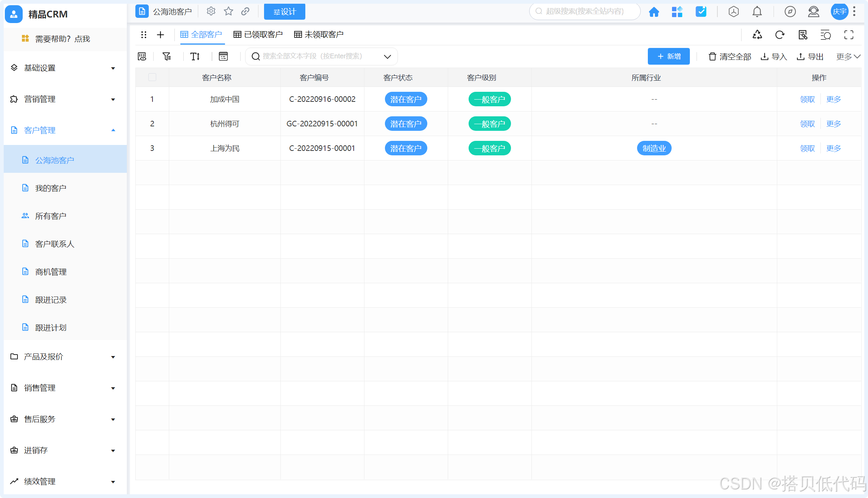This screenshot has height=498, width=868.
Task: Click the 新增 button
Action: point(668,56)
